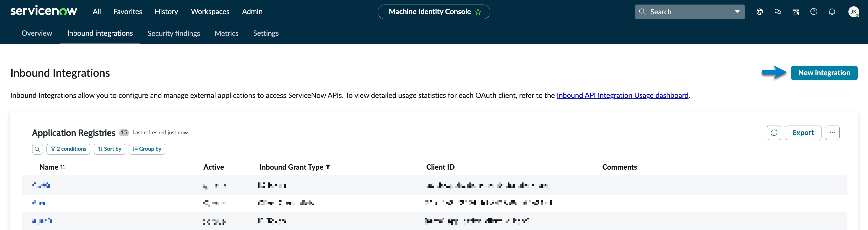868x230 pixels.
Task: Go to the Settings tab
Action: click(x=266, y=33)
